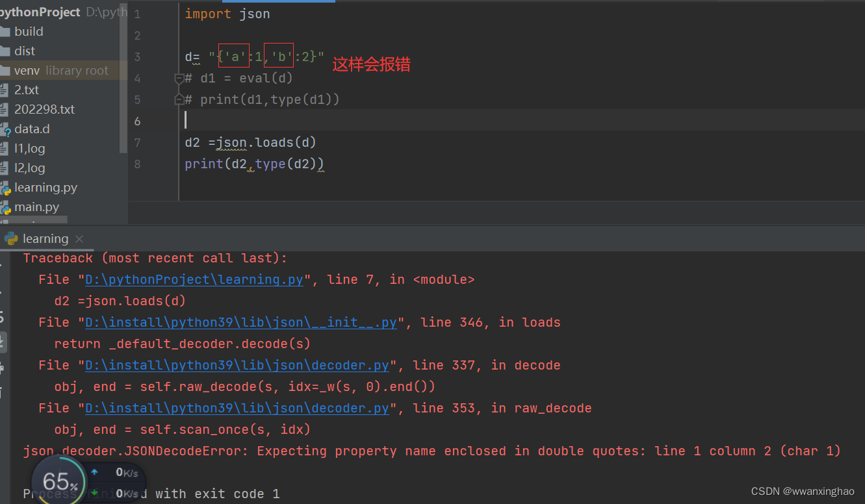Open the json\__init__.py line 346 link
865x504 pixels.
tap(241, 322)
